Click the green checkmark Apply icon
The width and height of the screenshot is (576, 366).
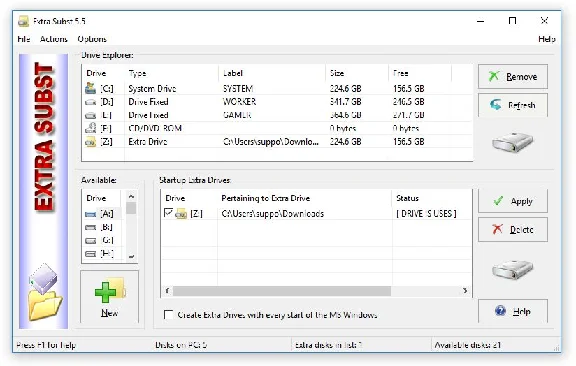click(498, 201)
